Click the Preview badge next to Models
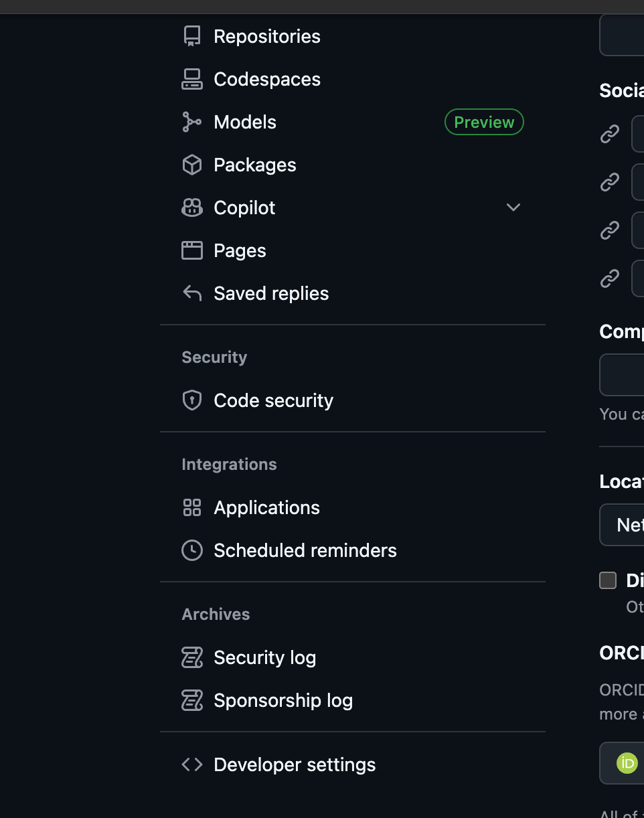 [483, 121]
